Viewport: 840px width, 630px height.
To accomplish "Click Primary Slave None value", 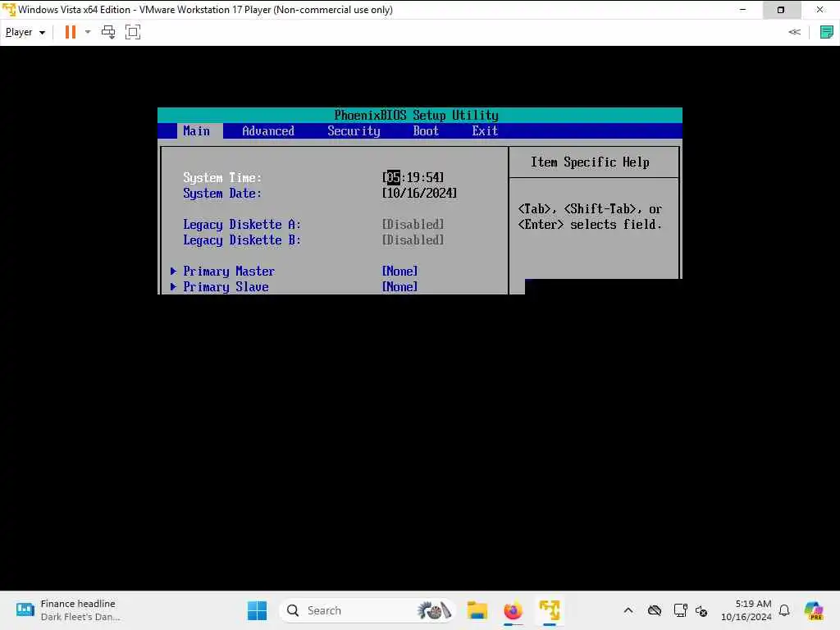I will [399, 286].
